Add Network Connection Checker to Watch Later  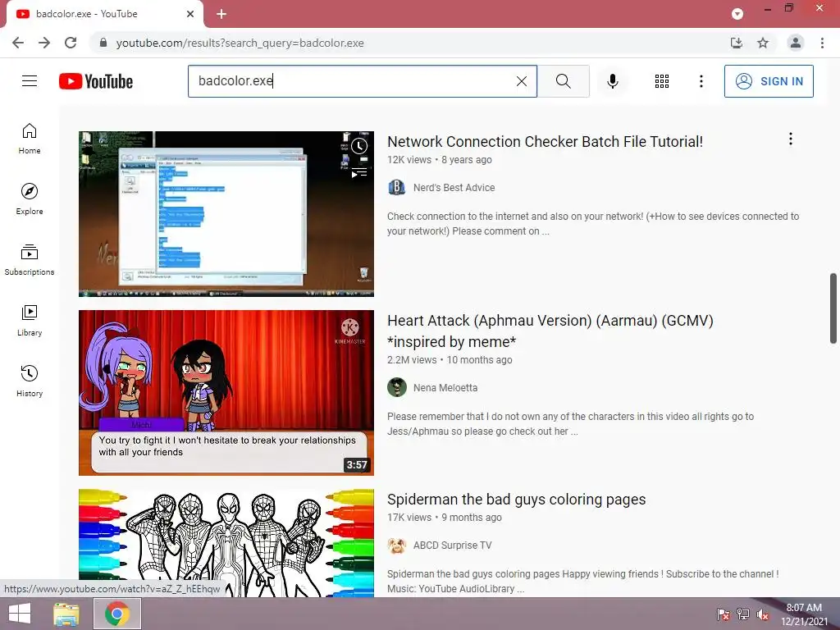[359, 146]
